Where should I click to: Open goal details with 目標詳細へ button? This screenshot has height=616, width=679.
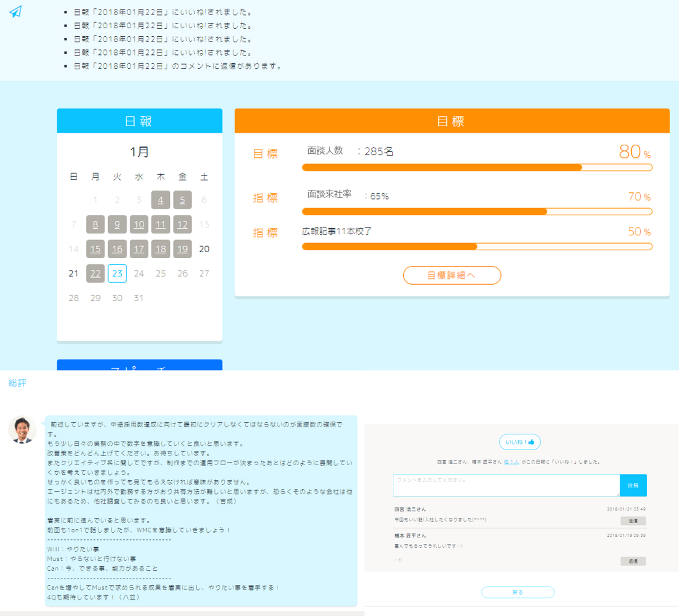click(x=452, y=275)
